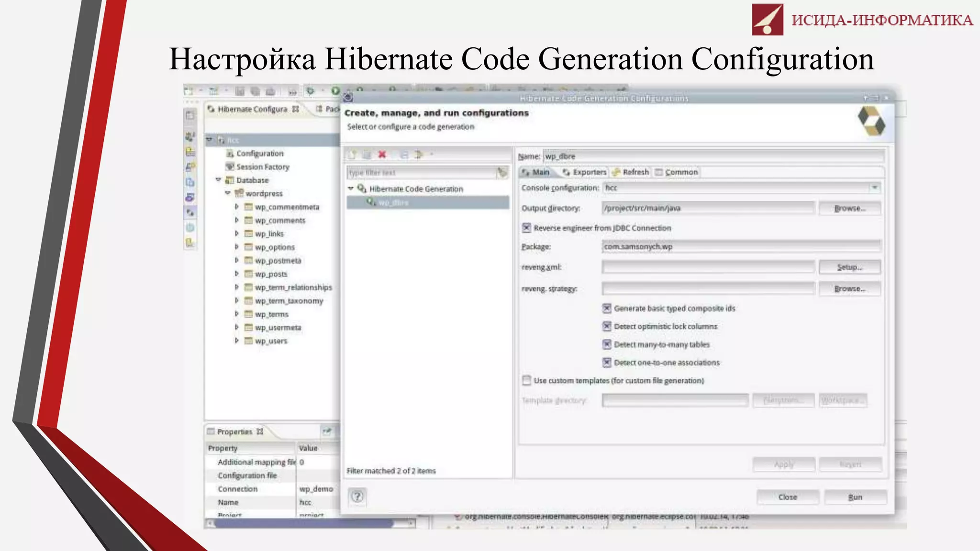Click the print icon in Eclipse toolbar
The height and width of the screenshot is (551, 980).
tap(270, 91)
